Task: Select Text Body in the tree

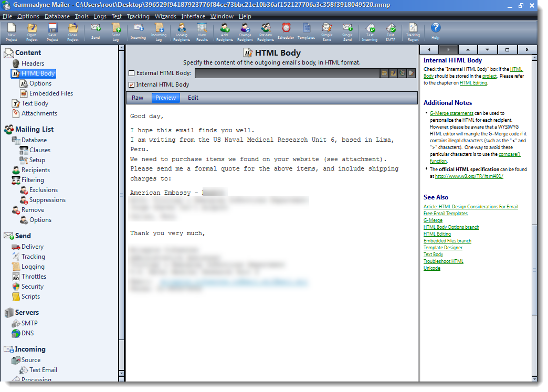Action: 35,103
